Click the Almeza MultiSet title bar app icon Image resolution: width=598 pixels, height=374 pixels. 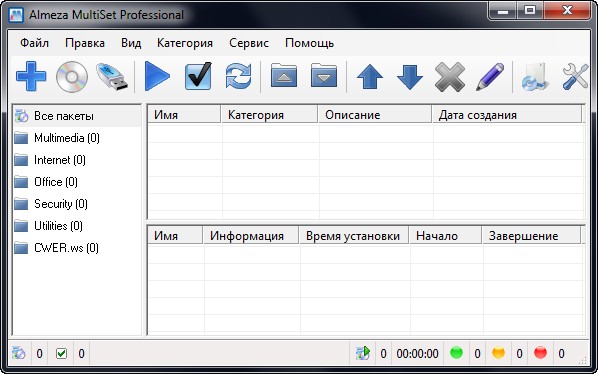[x=16, y=15]
